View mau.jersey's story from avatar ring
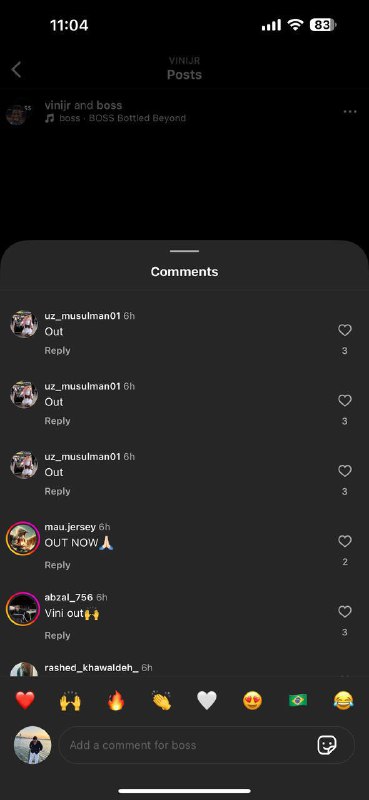369x800 pixels. (23, 538)
